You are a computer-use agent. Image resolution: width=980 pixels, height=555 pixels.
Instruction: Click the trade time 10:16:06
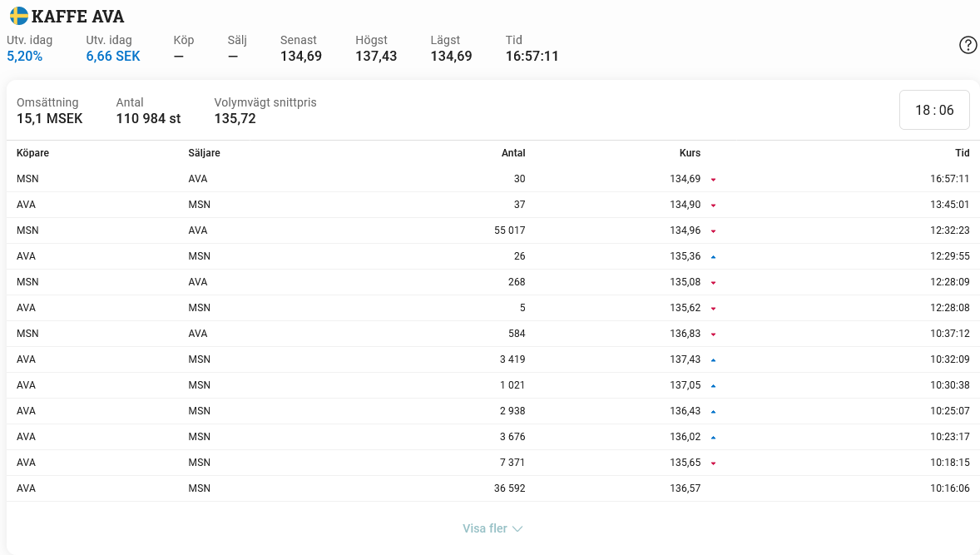click(x=950, y=488)
